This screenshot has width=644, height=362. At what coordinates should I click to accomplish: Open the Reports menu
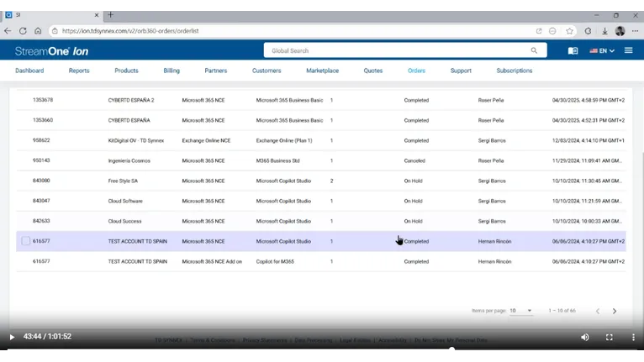tap(79, 71)
